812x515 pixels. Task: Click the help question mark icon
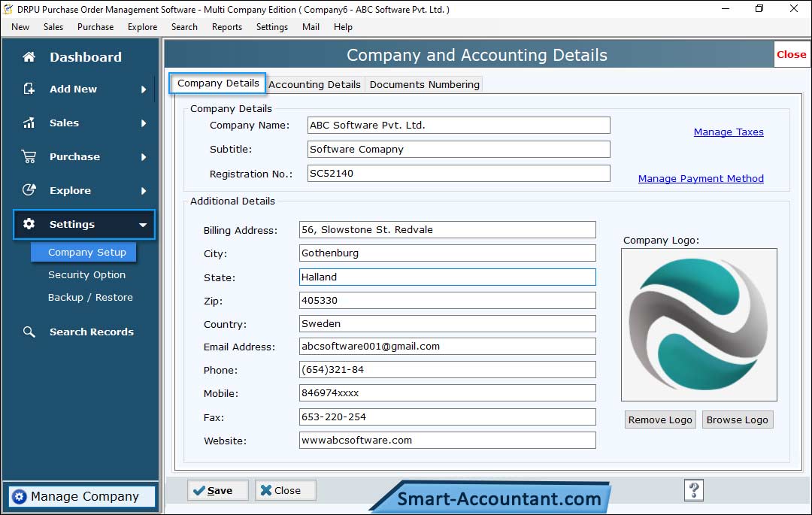pyautogui.click(x=694, y=489)
